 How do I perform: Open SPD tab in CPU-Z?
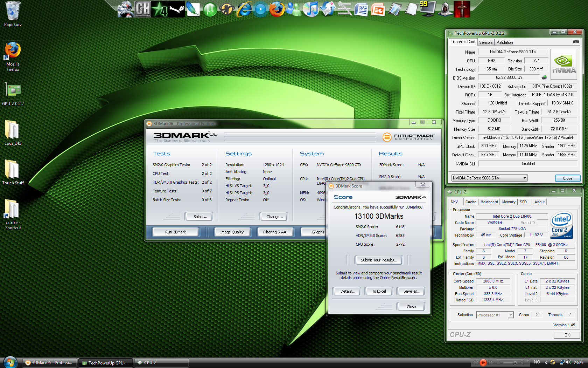click(523, 202)
